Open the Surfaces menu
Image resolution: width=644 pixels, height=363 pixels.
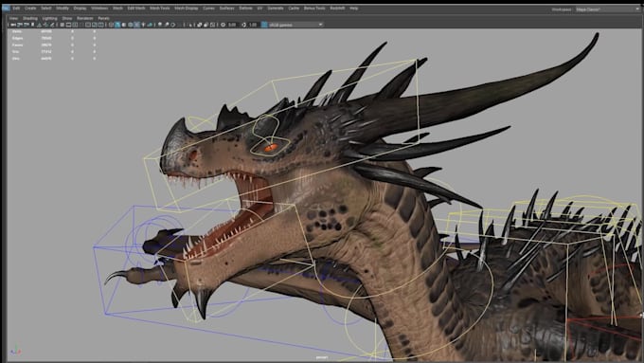[x=226, y=9]
